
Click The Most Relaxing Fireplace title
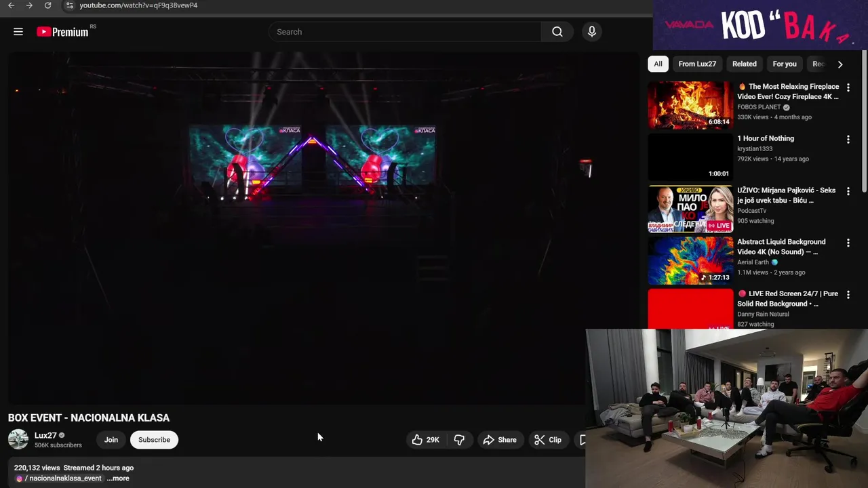789,91
